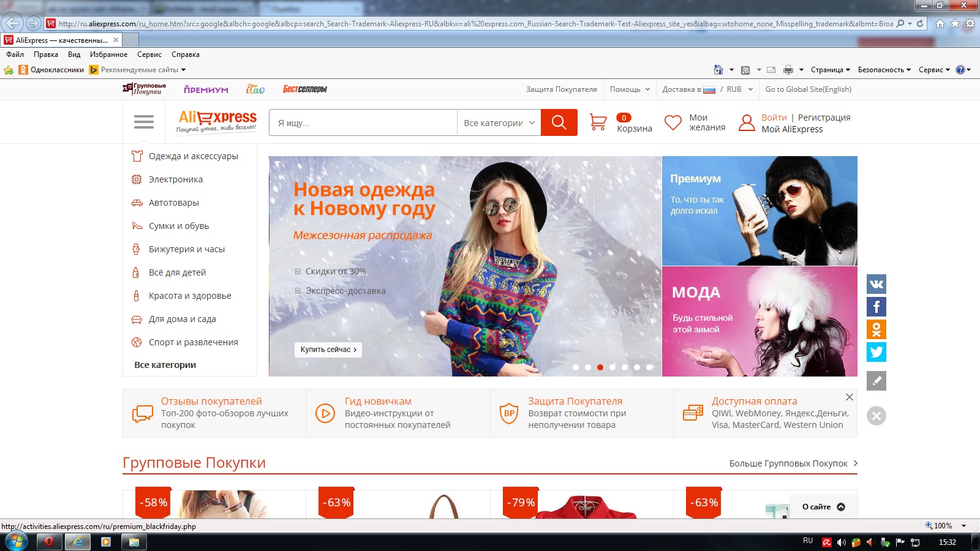The width and height of the screenshot is (980, 551).
Task: Open the 'Избранное' browser menu
Action: (x=108, y=54)
